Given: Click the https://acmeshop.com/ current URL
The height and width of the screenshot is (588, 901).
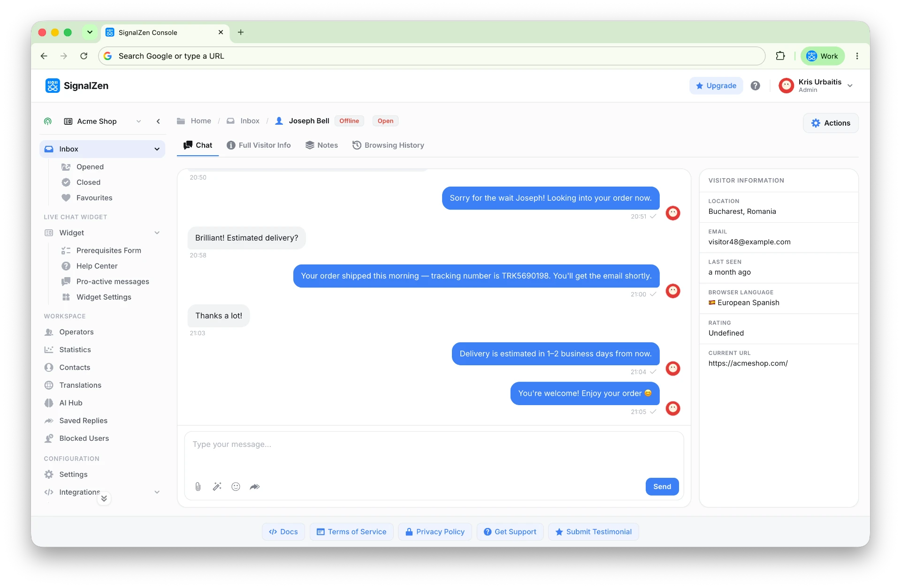Looking at the screenshot, I should click(748, 363).
